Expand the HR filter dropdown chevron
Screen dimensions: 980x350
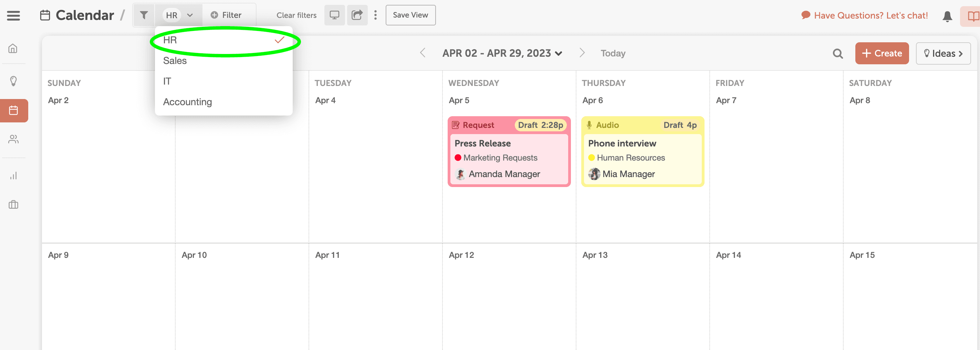[190, 15]
